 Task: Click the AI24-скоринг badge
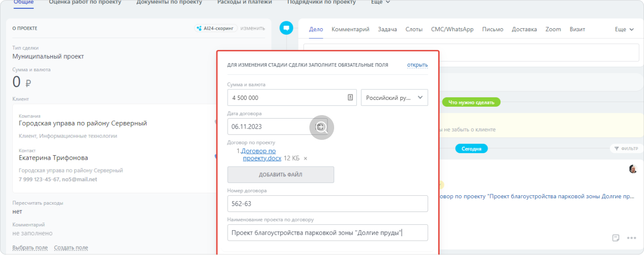216,28
